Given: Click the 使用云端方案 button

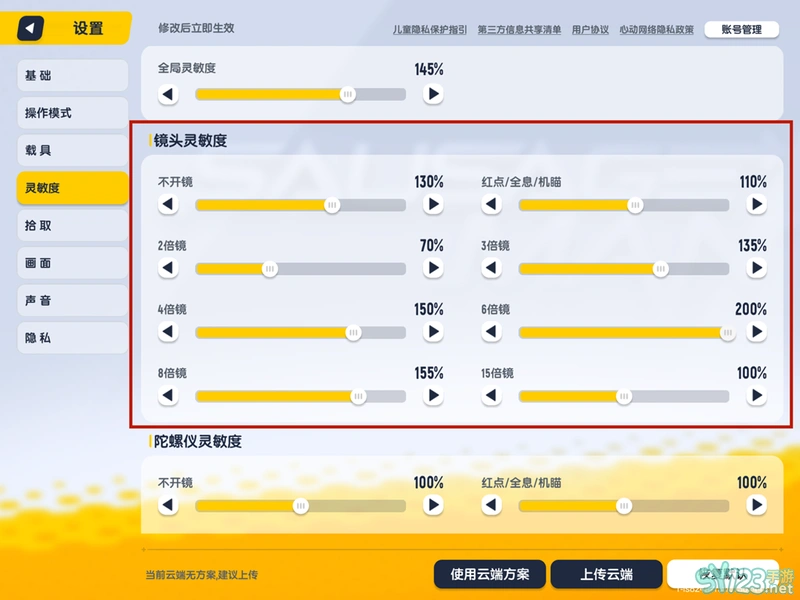Looking at the screenshot, I should tap(489, 575).
